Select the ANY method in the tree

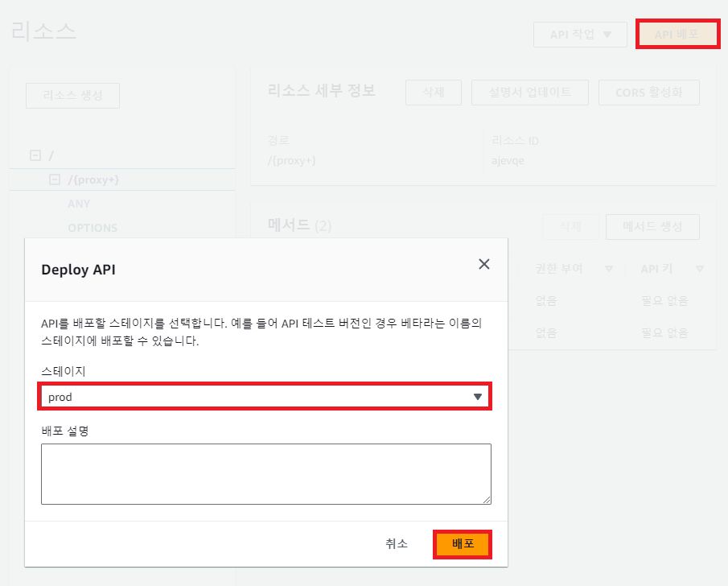click(79, 204)
